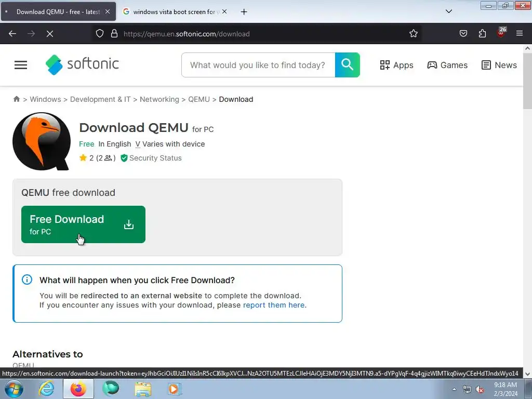
Task: Open the tracking protection shield icon
Action: (99, 34)
